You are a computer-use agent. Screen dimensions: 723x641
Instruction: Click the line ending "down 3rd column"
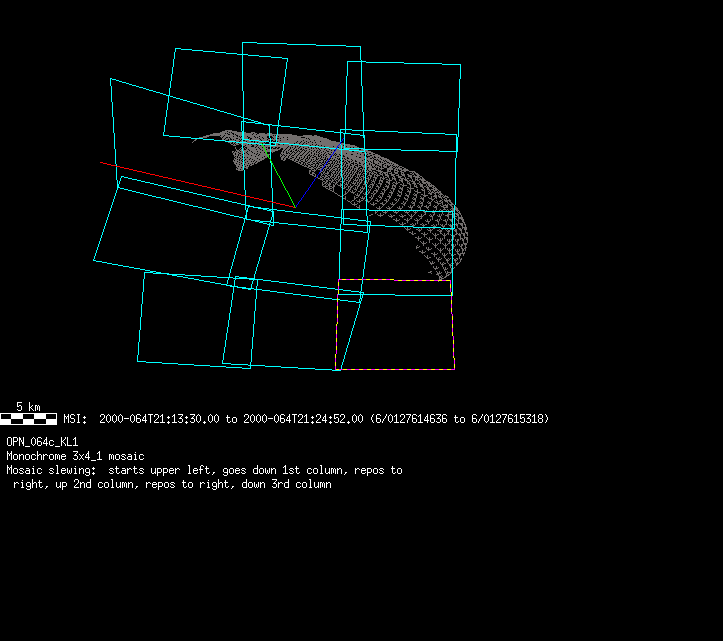(172, 484)
